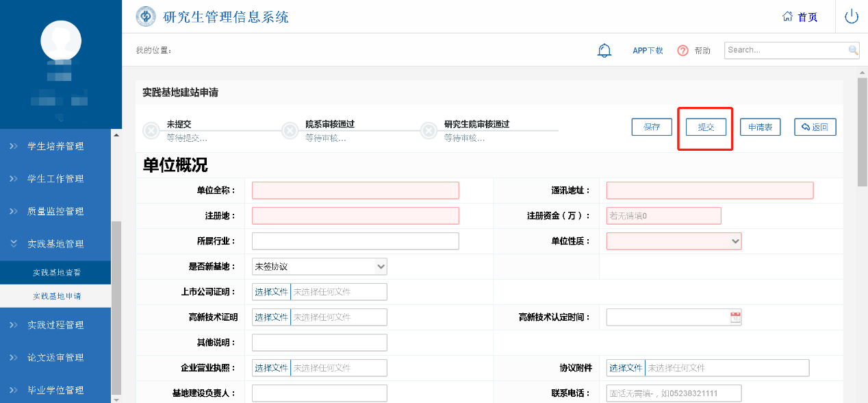Click the notification bell icon

604,50
